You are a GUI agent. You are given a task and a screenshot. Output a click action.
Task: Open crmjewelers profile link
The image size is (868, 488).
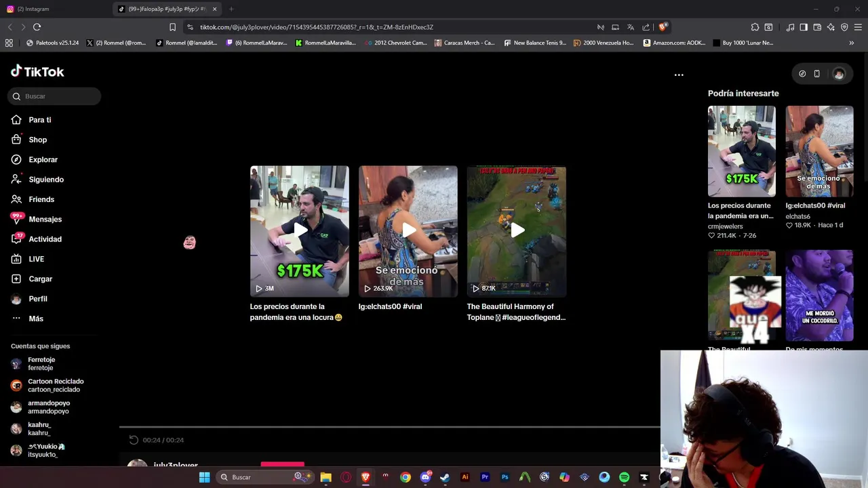[726, 226]
